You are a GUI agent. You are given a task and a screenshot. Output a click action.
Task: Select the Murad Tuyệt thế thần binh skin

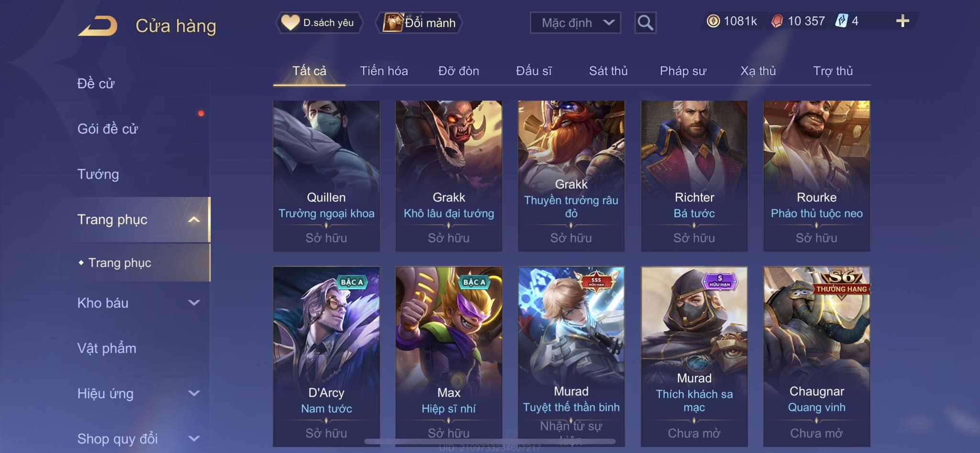pyautogui.click(x=571, y=357)
